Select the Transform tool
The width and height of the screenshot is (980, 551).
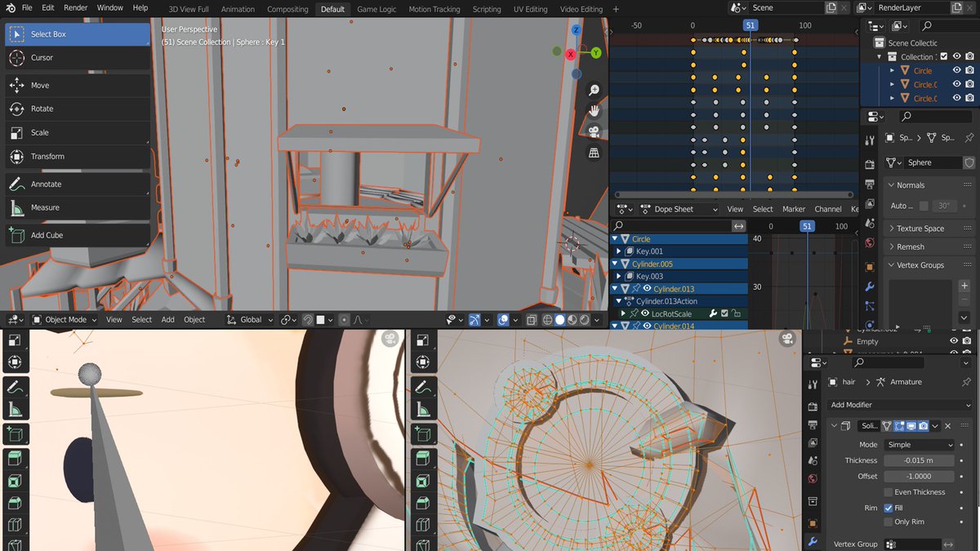point(78,156)
